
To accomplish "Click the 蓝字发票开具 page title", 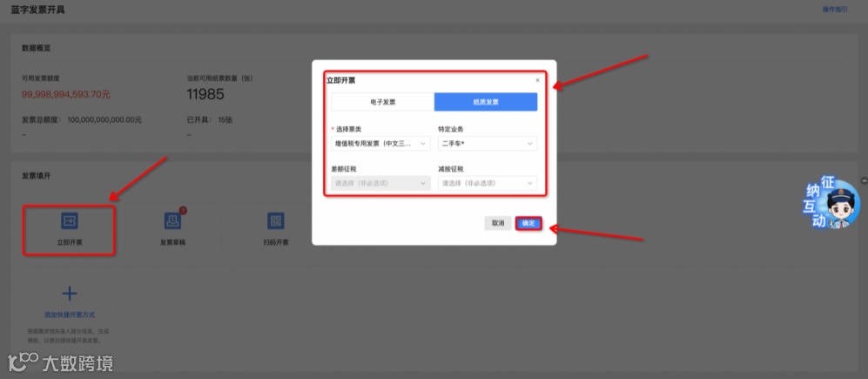I will [x=37, y=10].
